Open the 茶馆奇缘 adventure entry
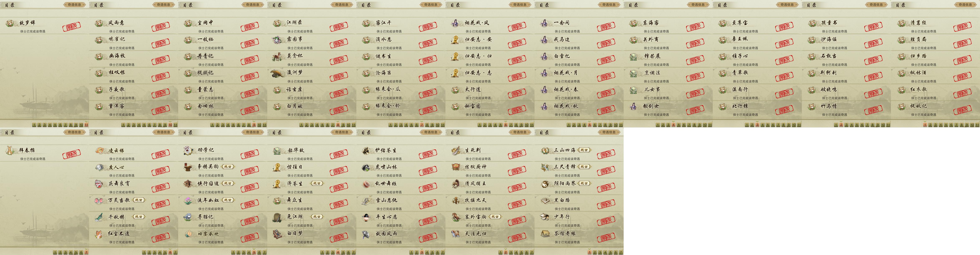Image resolution: width=980 pixels, height=255 pixels. (x=579, y=236)
